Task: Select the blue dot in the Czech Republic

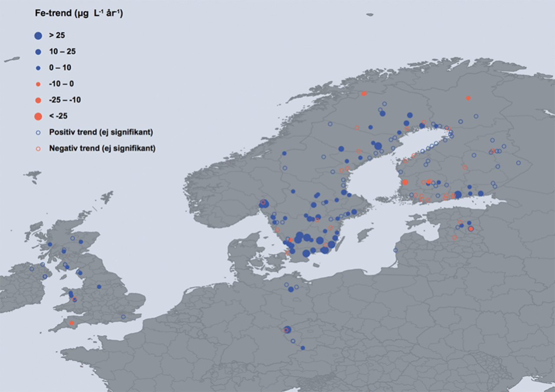Action: (x=303, y=348)
